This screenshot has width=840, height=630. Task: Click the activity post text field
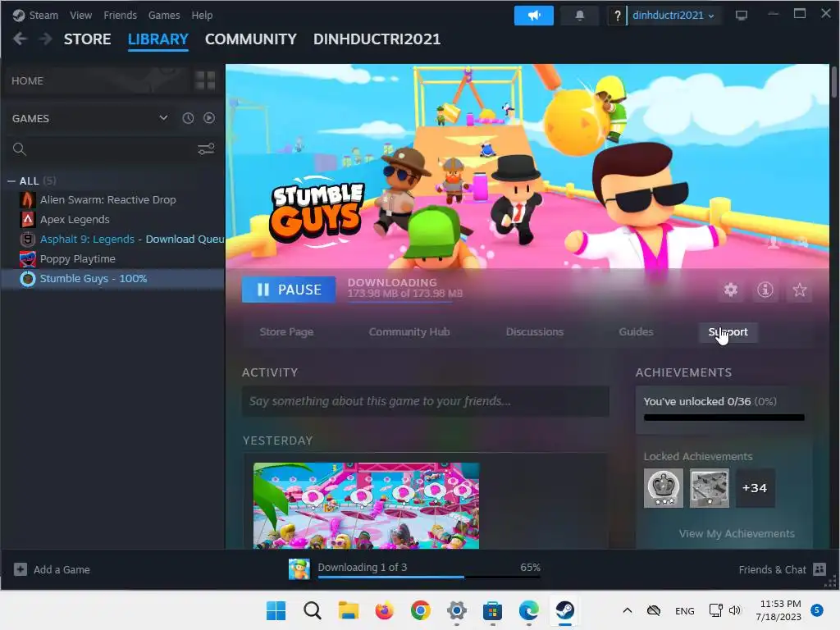point(426,401)
